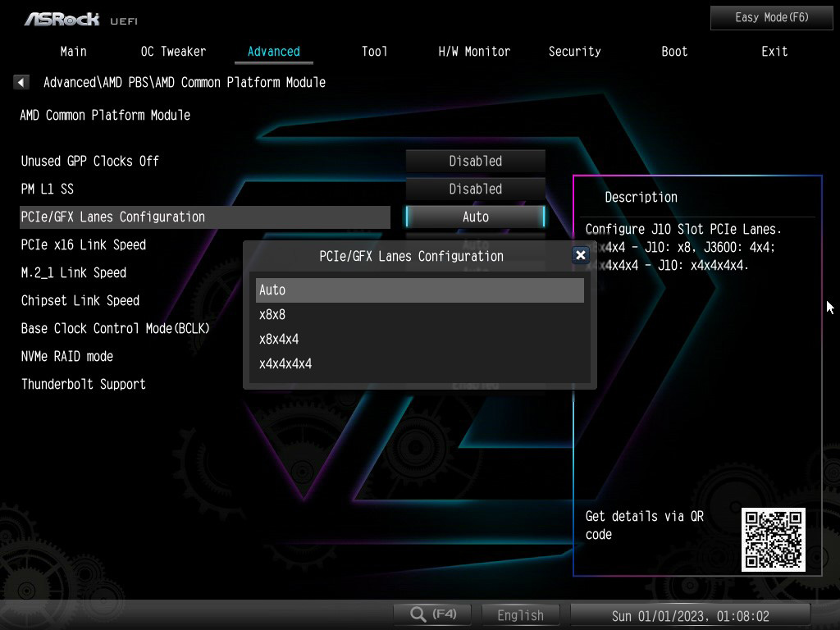Click the 'Configure J10 Slot PCIe Lanes.' text

click(x=683, y=230)
